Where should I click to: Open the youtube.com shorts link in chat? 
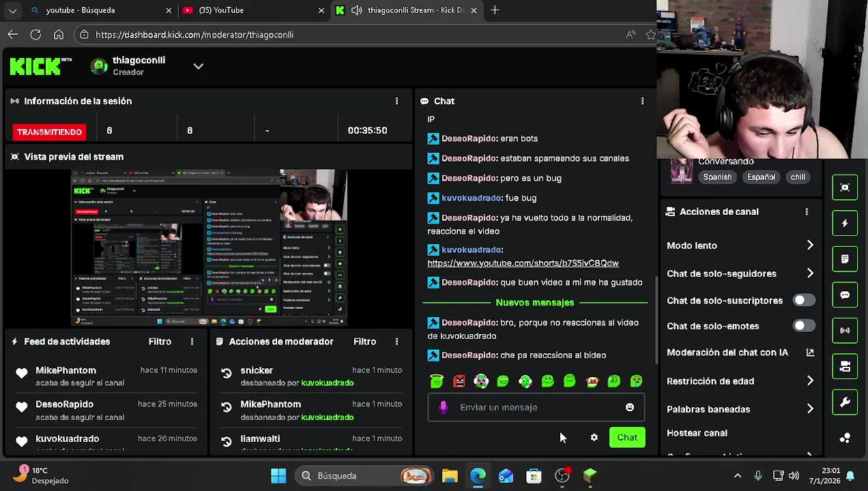click(x=523, y=263)
